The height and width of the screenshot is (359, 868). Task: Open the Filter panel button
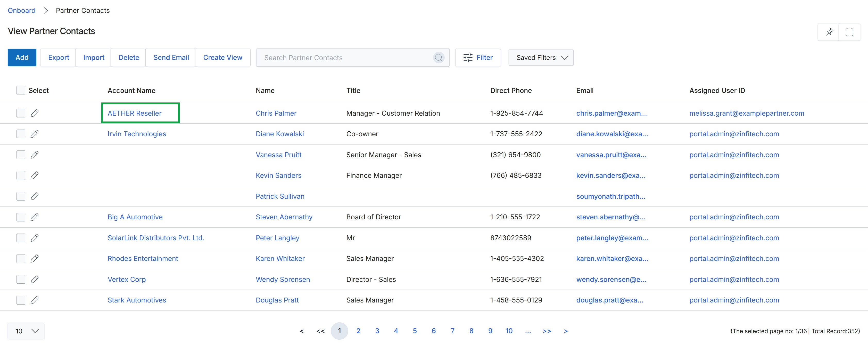click(x=478, y=58)
